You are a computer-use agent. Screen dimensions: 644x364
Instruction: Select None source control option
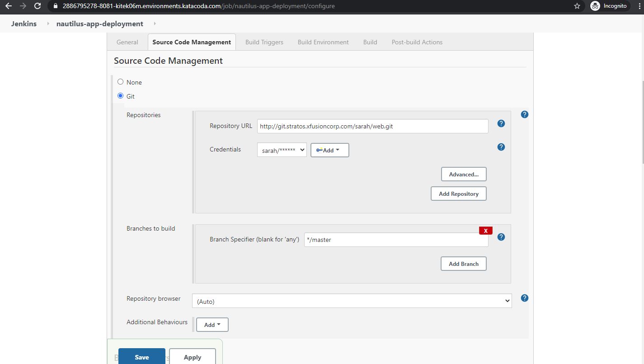[120, 82]
